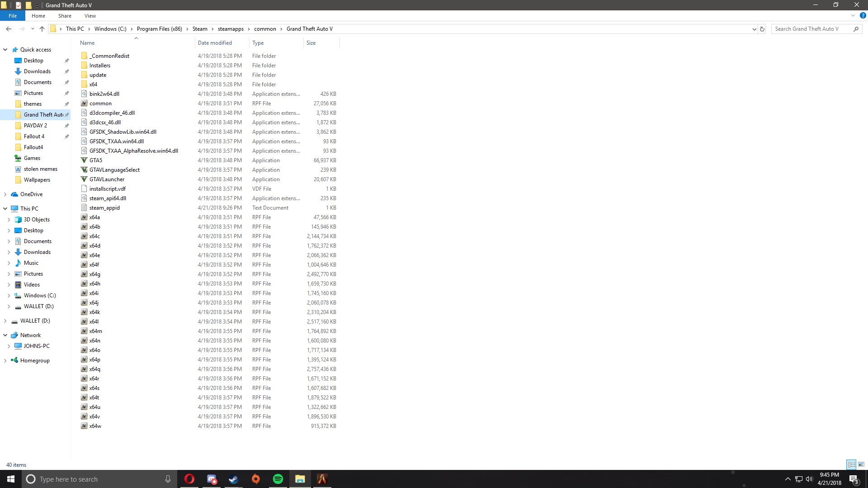Show hidden tray icons arrow
This screenshot has width=868, height=488.
pos(788,479)
